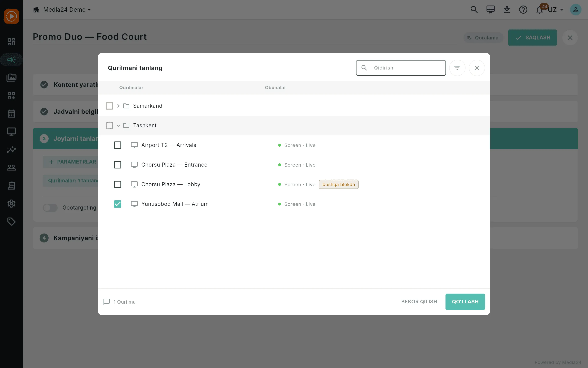Viewport: 588px width, 368px height.
Task: Select the Samarkand folder label
Action: coord(148,106)
